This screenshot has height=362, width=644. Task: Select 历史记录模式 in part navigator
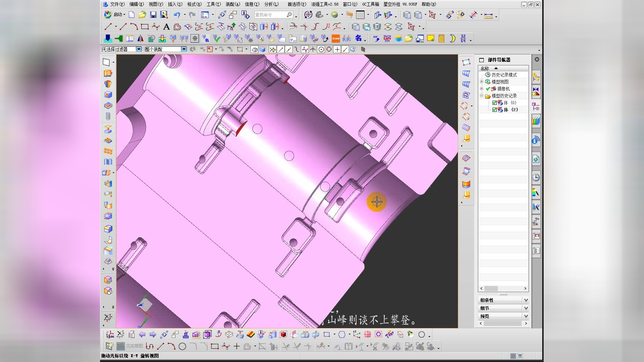pos(504,75)
